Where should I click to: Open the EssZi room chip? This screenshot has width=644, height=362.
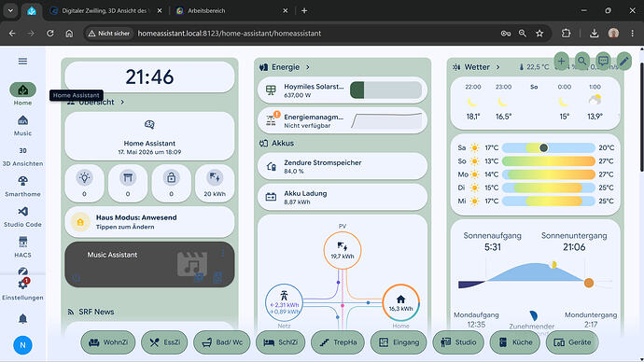[164, 342]
